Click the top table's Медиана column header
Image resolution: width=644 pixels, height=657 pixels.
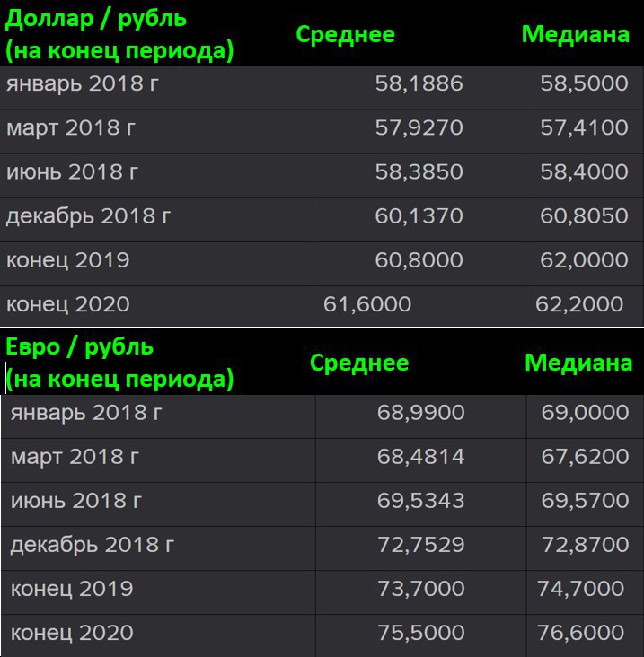pos(576,35)
